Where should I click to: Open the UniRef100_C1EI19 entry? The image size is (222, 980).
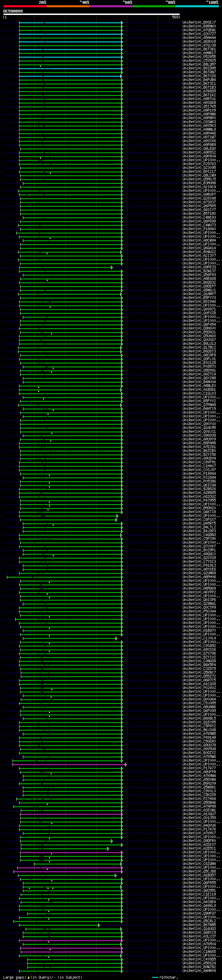click(x=199, y=894)
